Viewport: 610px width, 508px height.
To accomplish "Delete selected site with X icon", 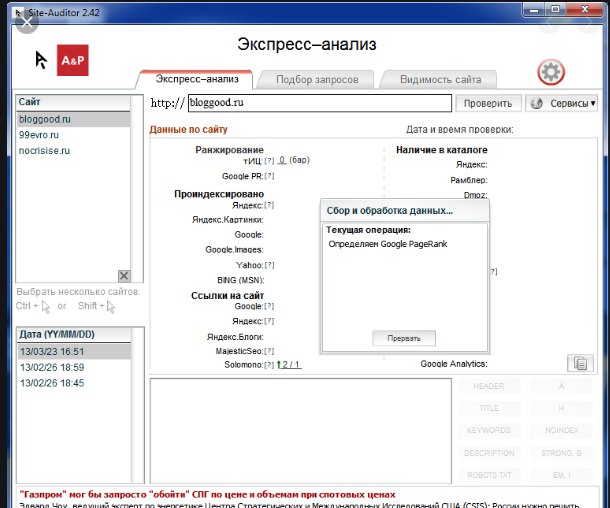I will [x=124, y=276].
